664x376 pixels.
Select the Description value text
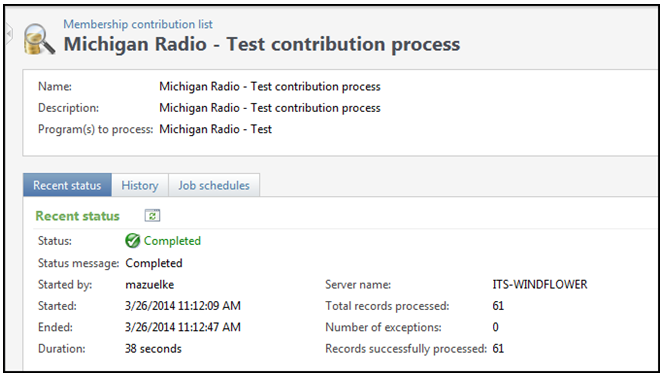270,108
